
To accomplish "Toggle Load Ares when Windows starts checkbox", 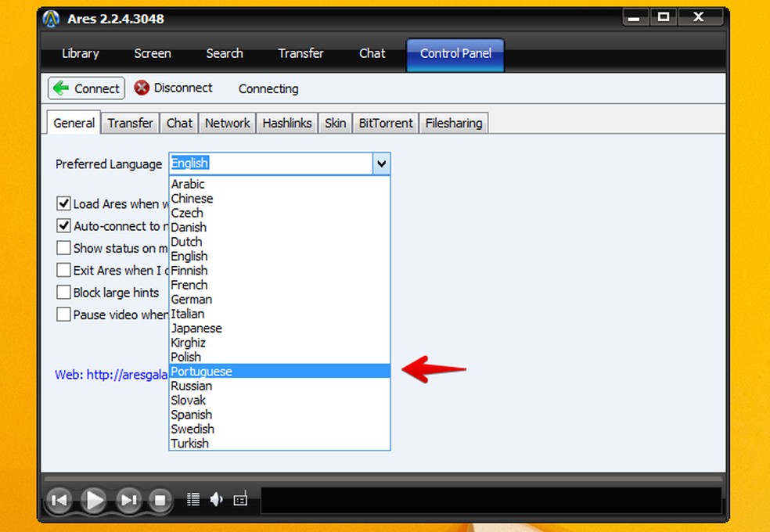I will pyautogui.click(x=63, y=203).
